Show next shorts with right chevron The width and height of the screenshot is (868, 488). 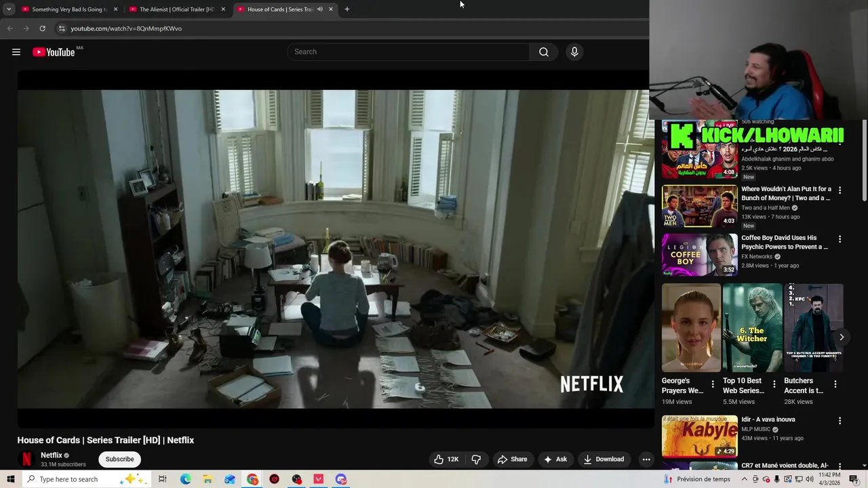841,337
